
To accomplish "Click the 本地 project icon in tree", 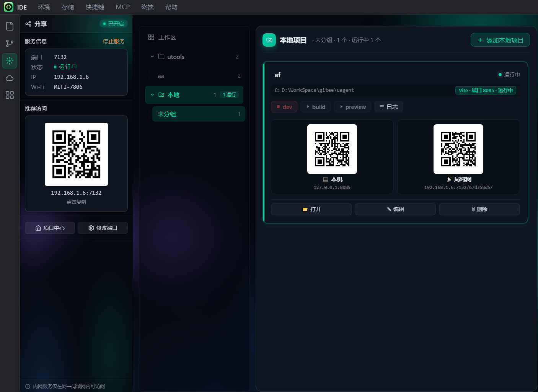I will (x=161, y=95).
